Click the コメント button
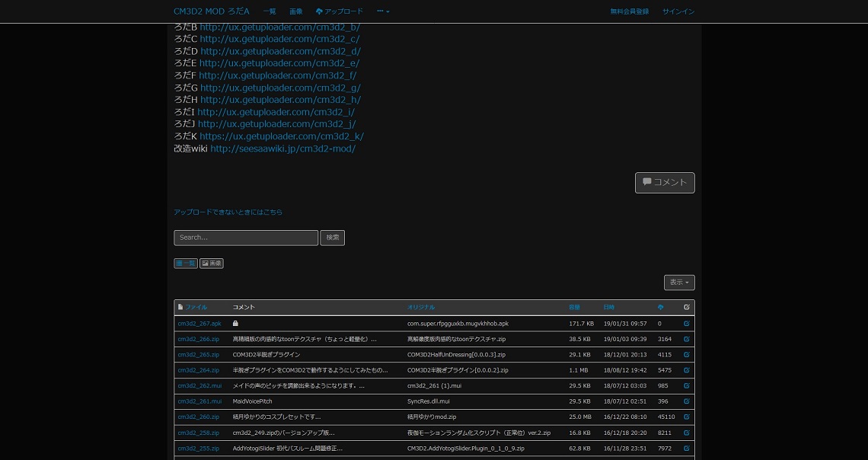This screenshot has height=460, width=868. pyautogui.click(x=665, y=183)
